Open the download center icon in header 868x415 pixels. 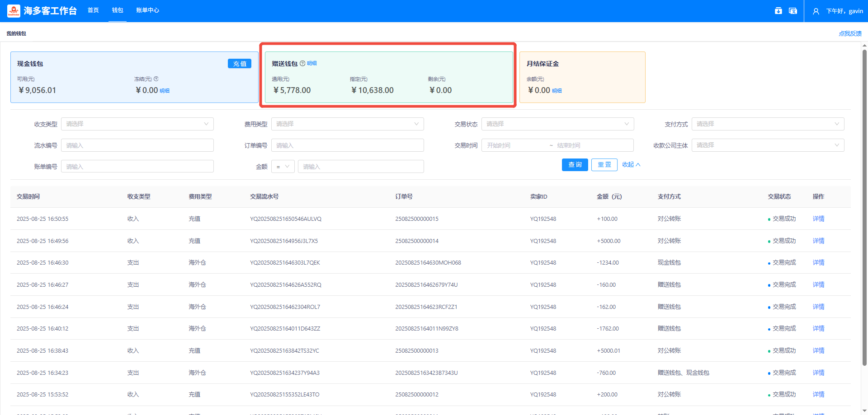pyautogui.click(x=778, y=11)
